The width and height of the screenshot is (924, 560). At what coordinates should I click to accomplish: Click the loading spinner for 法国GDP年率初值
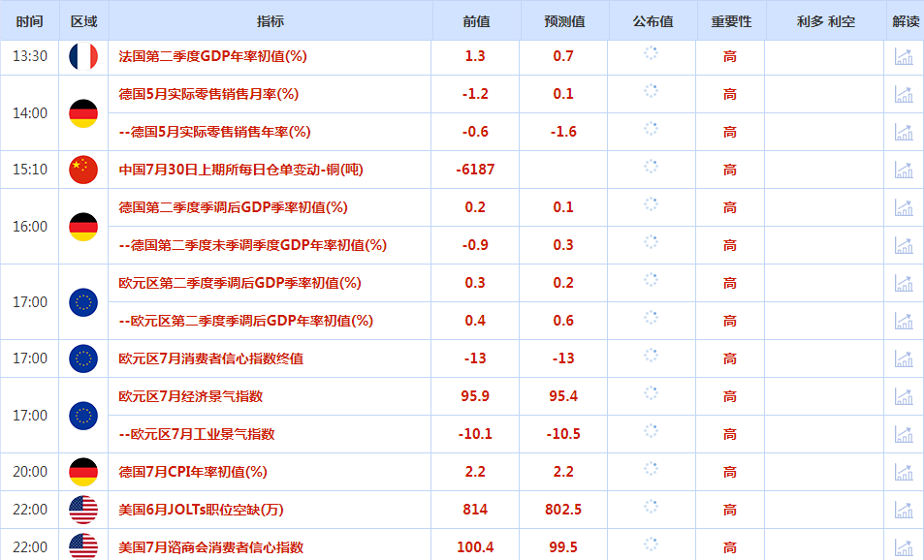point(652,53)
